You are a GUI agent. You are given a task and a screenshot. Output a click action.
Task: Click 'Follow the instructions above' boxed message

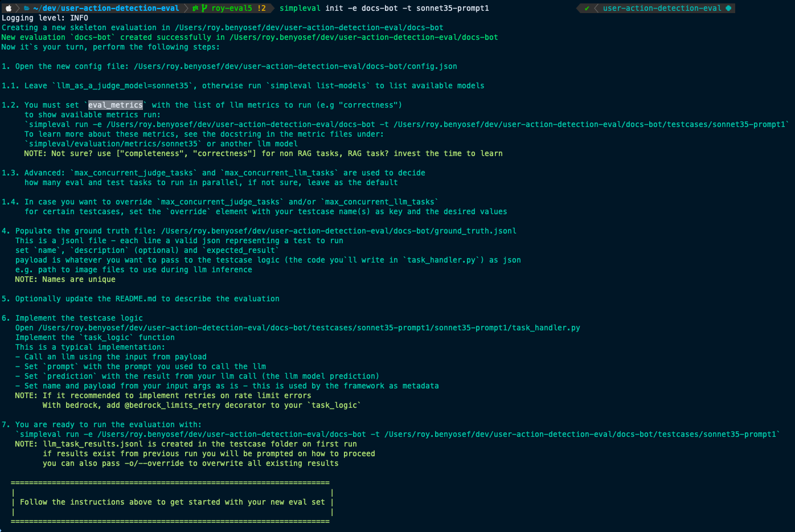pos(173,502)
